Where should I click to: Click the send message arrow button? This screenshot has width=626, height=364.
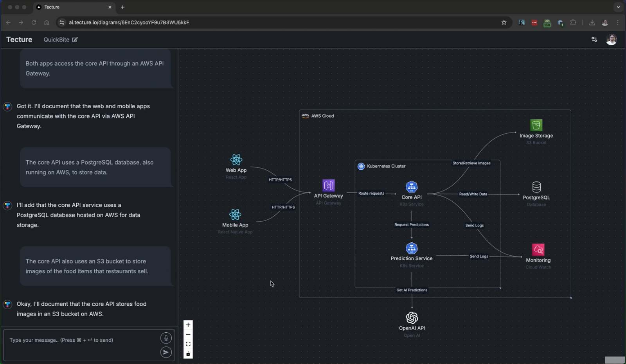[x=166, y=352]
